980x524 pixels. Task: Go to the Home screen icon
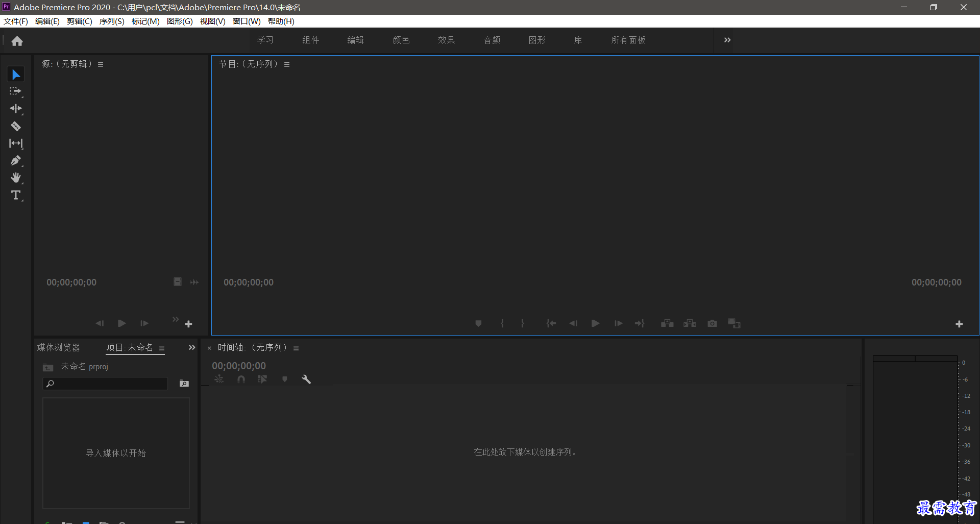(17, 41)
